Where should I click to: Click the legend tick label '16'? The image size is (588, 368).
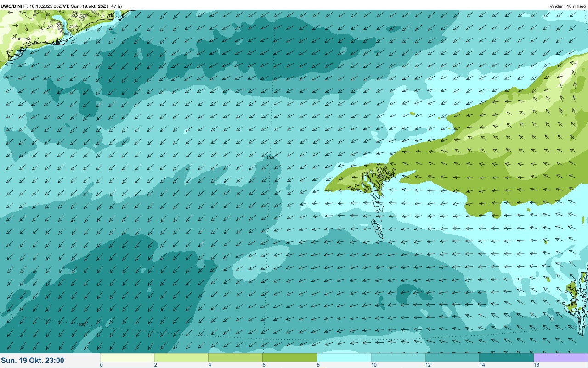[x=536, y=365]
